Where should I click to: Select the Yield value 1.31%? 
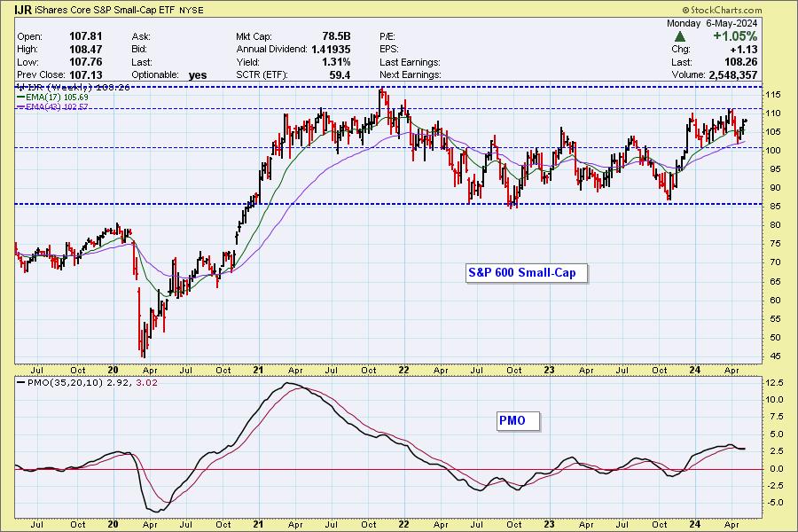point(336,62)
